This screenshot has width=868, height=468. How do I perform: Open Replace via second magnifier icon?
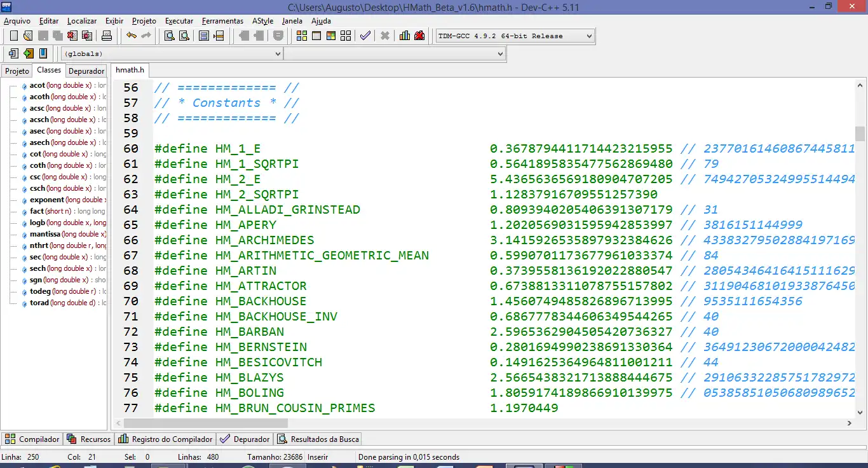(x=184, y=36)
